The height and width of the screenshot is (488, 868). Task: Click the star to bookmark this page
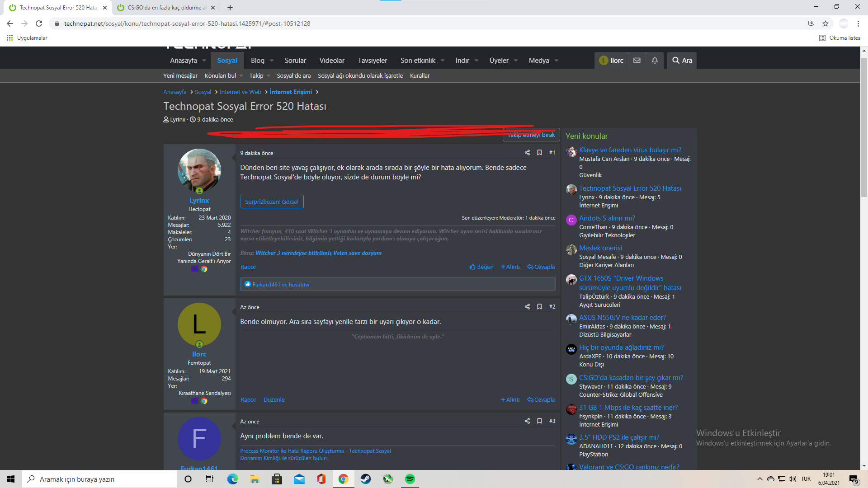tap(826, 23)
